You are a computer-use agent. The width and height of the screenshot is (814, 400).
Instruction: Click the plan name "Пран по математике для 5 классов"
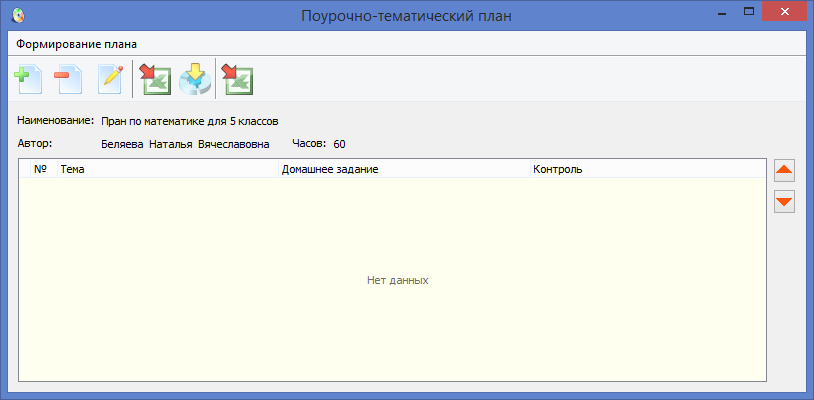pos(189,121)
